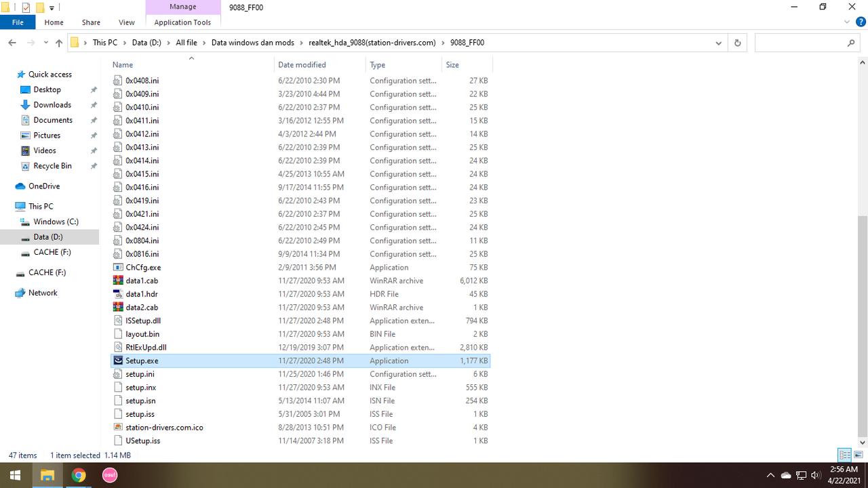Screen dimensions: 868x488
Task: Open Documents in the navigation pane
Action: point(53,120)
